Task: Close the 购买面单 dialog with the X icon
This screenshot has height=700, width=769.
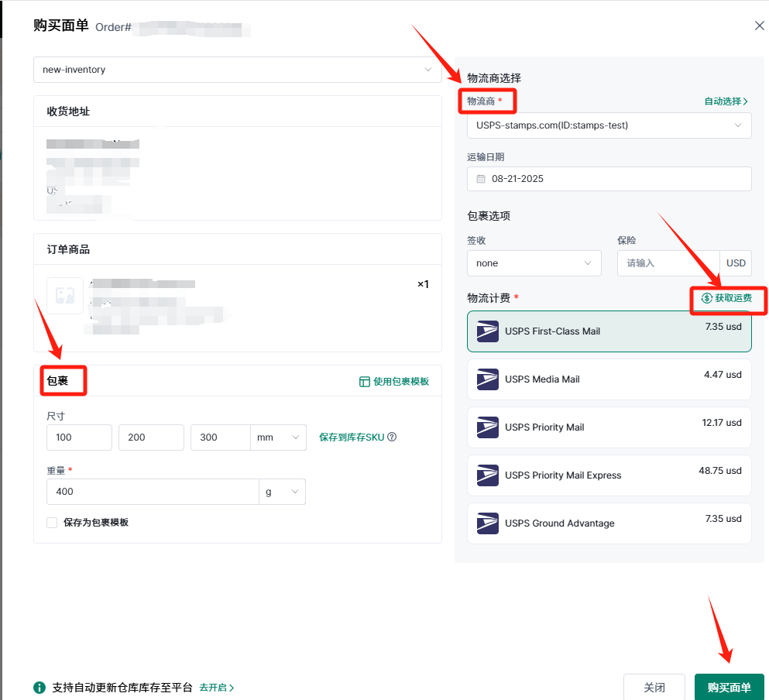Action: [x=759, y=26]
